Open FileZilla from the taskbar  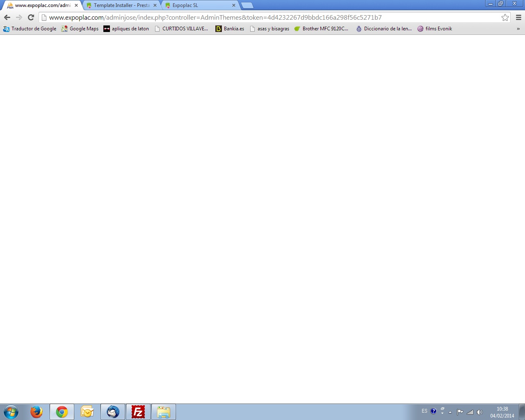[x=138, y=412]
